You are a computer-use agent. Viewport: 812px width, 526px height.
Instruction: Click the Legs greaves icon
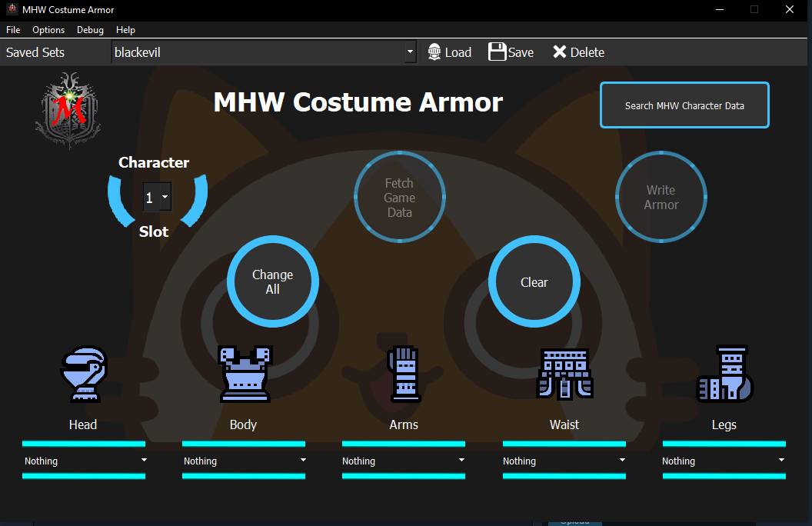(x=724, y=374)
